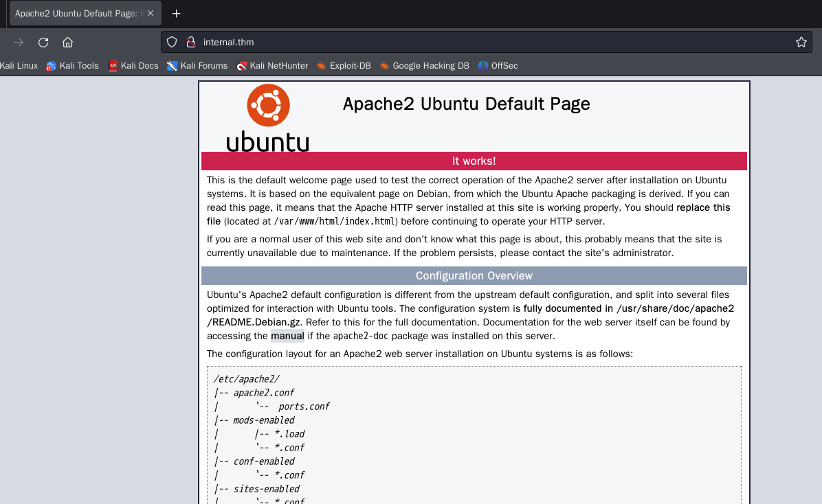Reload the current page
This screenshot has height=504, width=822.
[43, 43]
